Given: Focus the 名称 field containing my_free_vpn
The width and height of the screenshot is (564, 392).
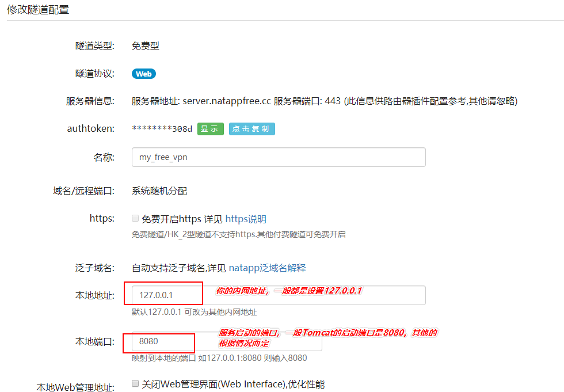Looking at the screenshot, I should pos(279,157).
